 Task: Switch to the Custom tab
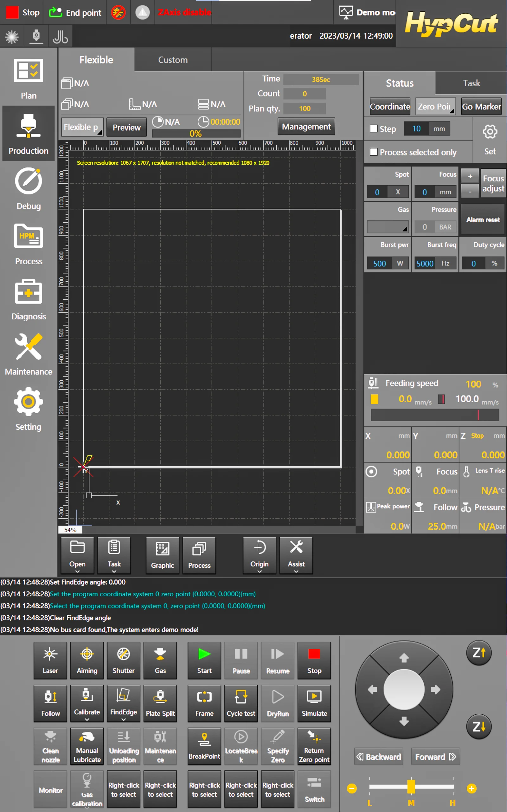[x=173, y=60]
